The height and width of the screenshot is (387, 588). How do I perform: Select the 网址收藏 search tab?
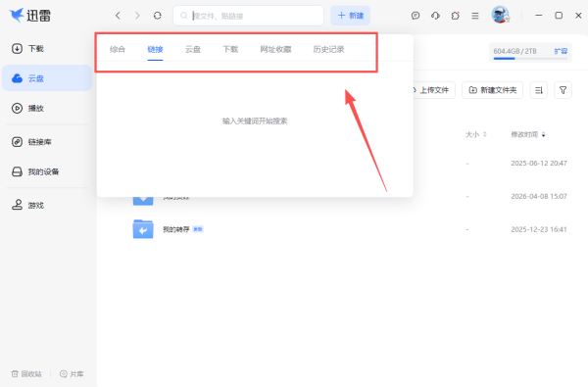point(275,49)
